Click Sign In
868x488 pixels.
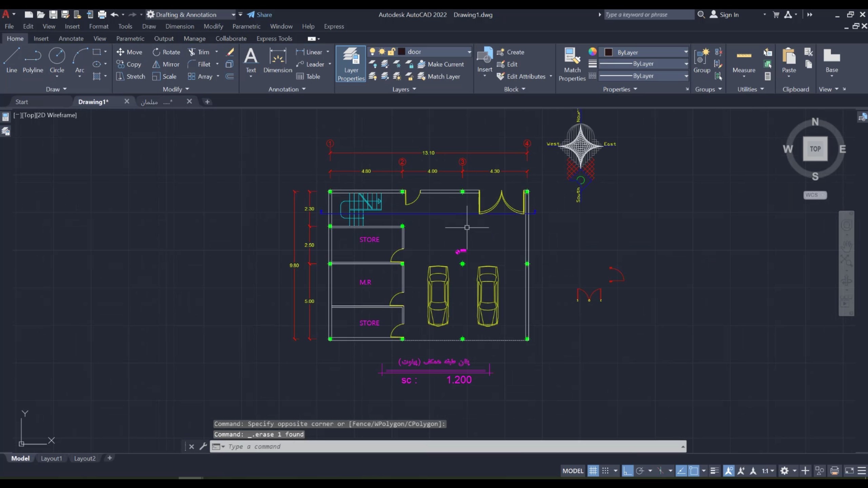[724, 15]
